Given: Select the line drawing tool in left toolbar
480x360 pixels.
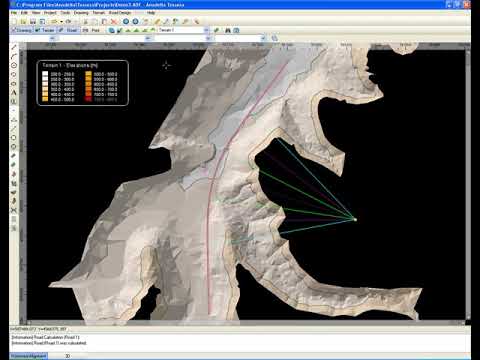Looking at the screenshot, I should pyautogui.click(x=14, y=47).
